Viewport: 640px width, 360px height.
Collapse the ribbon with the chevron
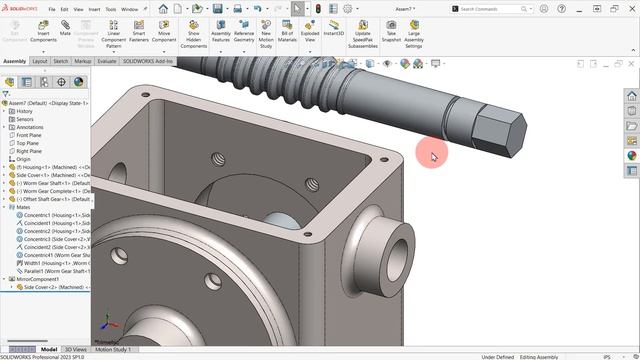click(633, 50)
